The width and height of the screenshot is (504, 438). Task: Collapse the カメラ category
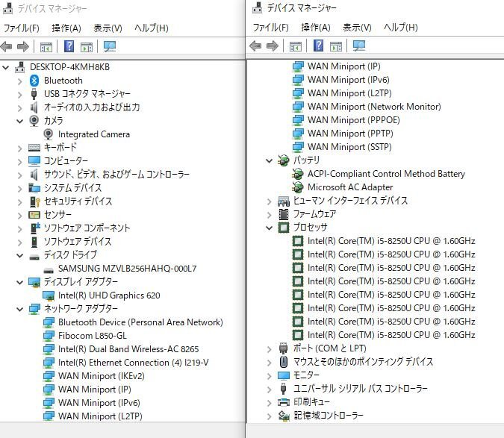[20, 121]
